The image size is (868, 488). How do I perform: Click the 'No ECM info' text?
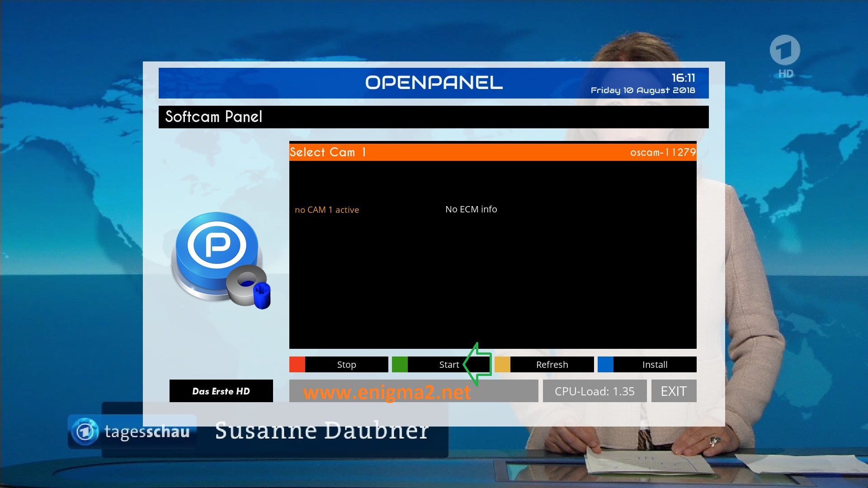471,209
